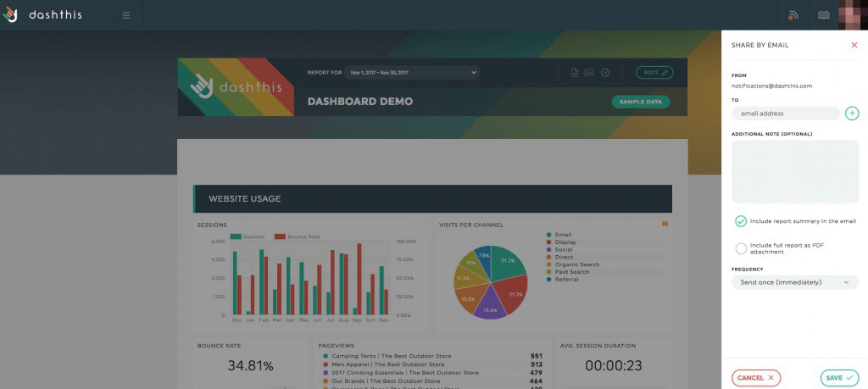Screen dimensions: 868x389
Task: Select Display in the pie chart legend
Action: tap(561, 242)
